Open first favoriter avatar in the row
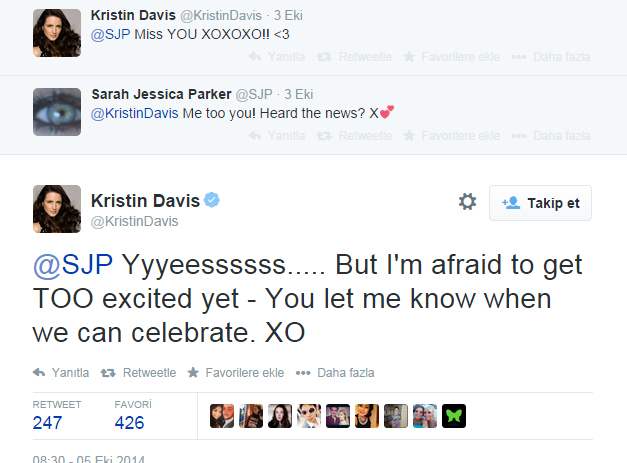The image size is (627, 463). pyautogui.click(x=222, y=416)
